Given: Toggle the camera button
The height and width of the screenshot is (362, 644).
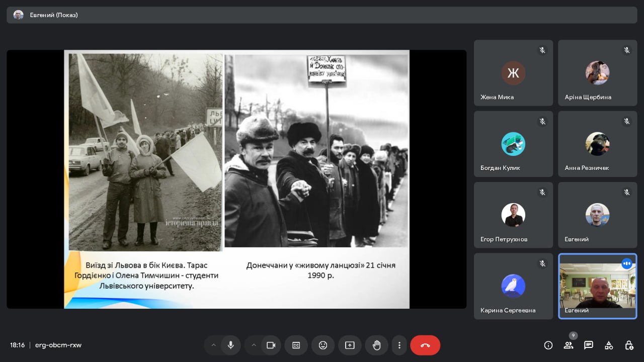Looking at the screenshot, I should tap(271, 345).
